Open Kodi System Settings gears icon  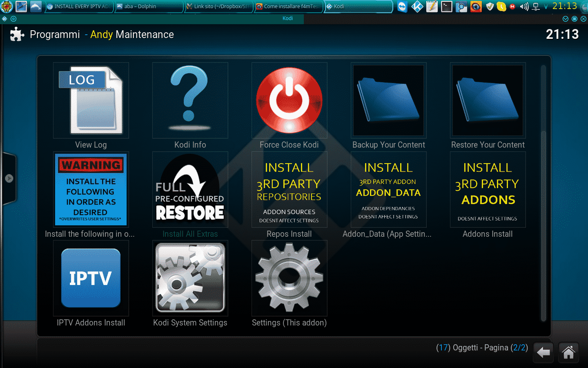pos(190,278)
